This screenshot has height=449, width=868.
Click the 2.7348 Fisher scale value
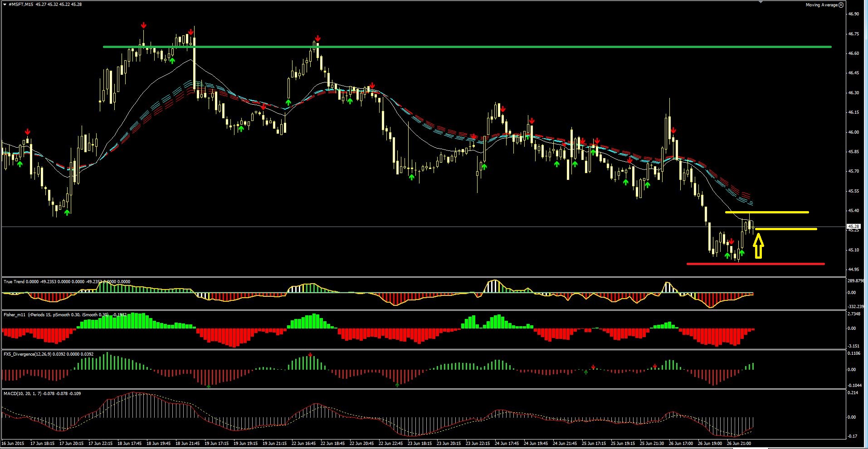tap(854, 314)
